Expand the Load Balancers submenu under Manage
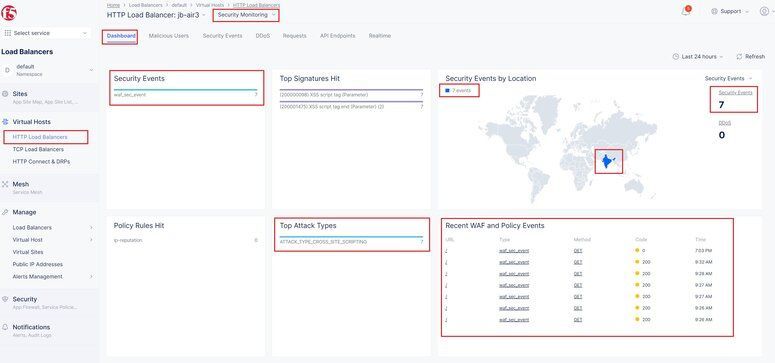The height and width of the screenshot is (363, 775). point(91,227)
